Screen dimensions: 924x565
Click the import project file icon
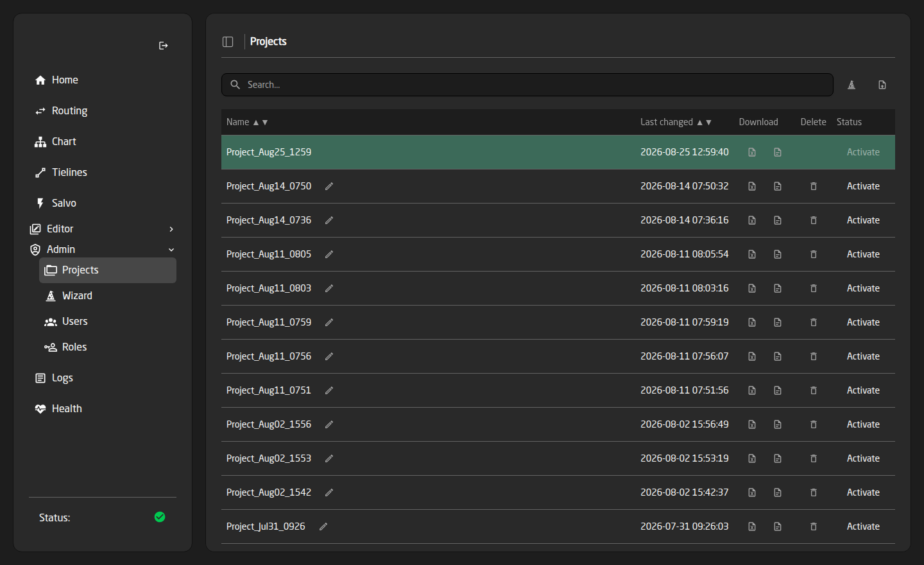(882, 85)
